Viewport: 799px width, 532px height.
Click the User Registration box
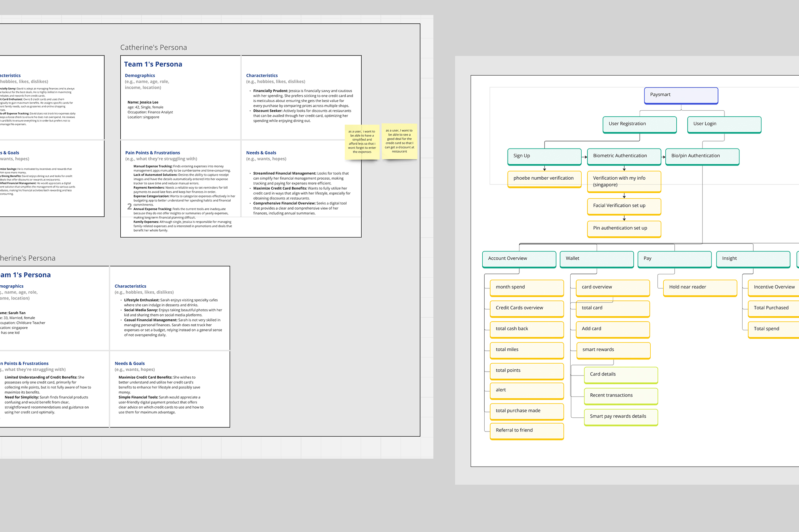pos(639,124)
